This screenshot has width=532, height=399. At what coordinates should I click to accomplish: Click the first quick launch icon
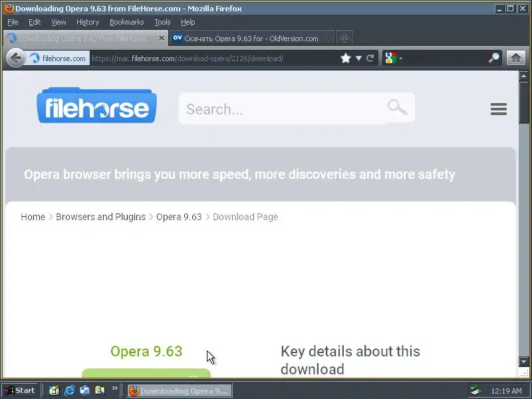[54, 390]
